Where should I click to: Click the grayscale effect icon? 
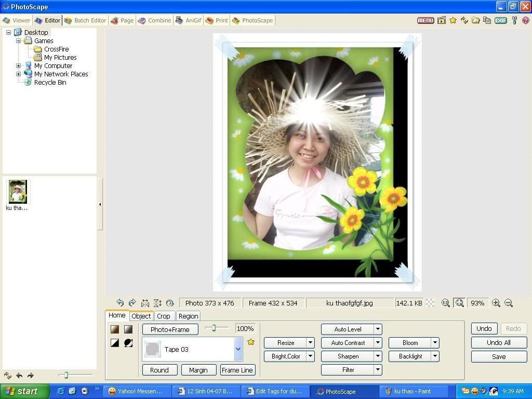tap(128, 329)
